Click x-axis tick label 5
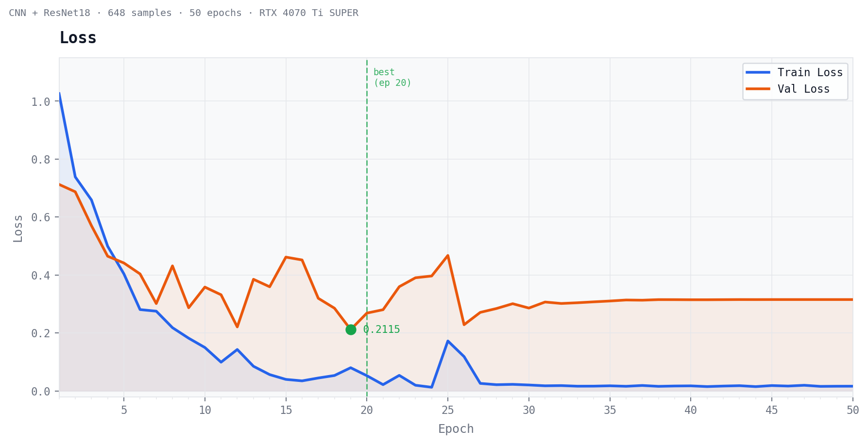This screenshot has height=444, width=868. (x=124, y=411)
